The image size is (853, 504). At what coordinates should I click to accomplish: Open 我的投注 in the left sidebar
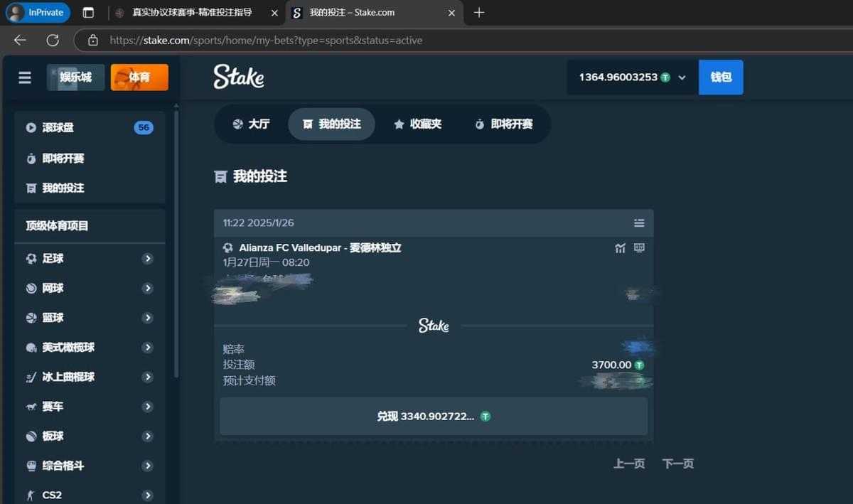(90, 188)
